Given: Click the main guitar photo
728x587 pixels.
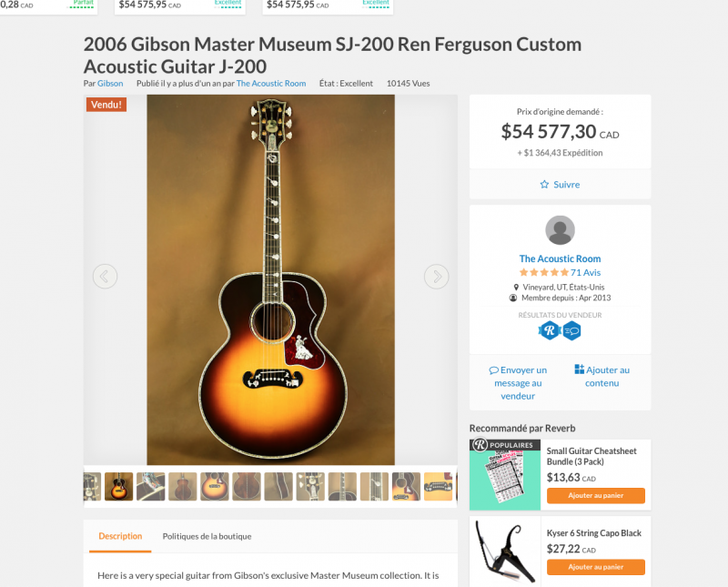Looking at the screenshot, I should tap(270, 279).
